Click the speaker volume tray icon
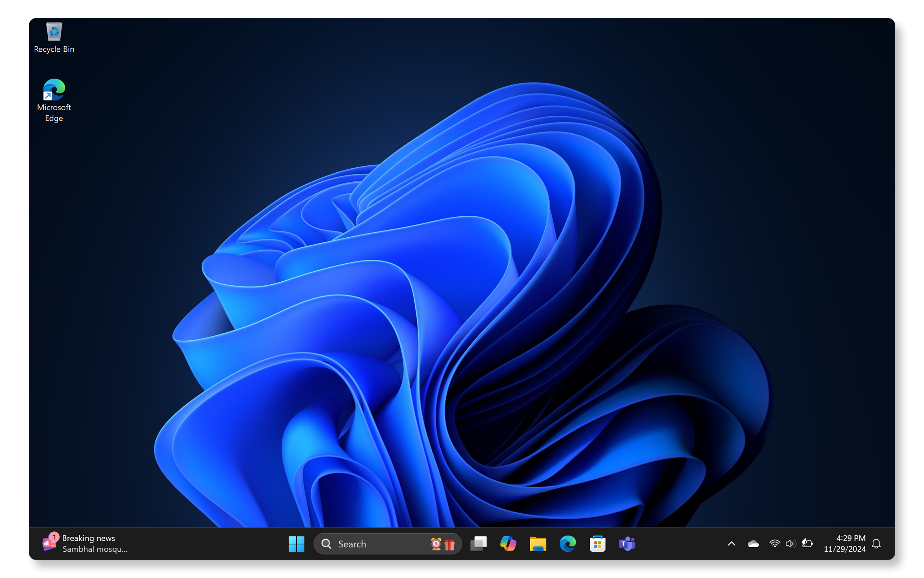This screenshot has height=578, width=924. coord(791,544)
